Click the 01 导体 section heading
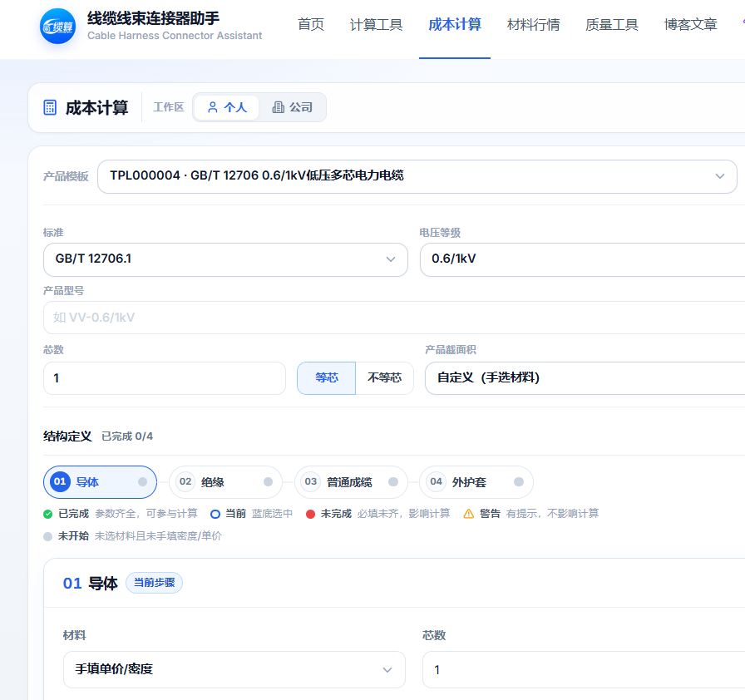The width and height of the screenshot is (745, 700). pos(91,583)
